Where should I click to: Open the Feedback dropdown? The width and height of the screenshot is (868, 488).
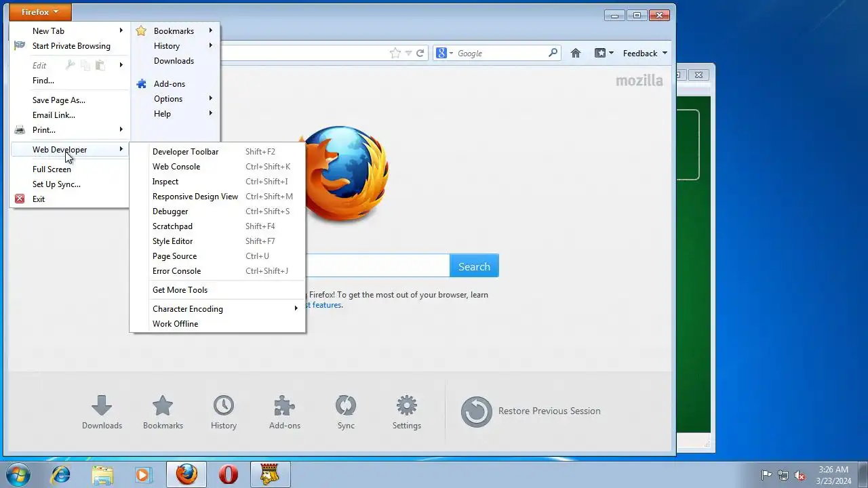(645, 53)
